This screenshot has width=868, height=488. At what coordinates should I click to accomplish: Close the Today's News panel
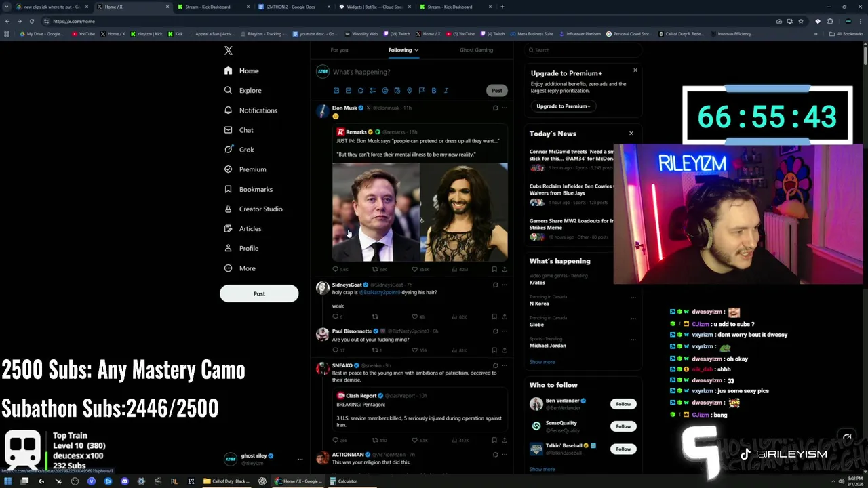click(x=631, y=134)
